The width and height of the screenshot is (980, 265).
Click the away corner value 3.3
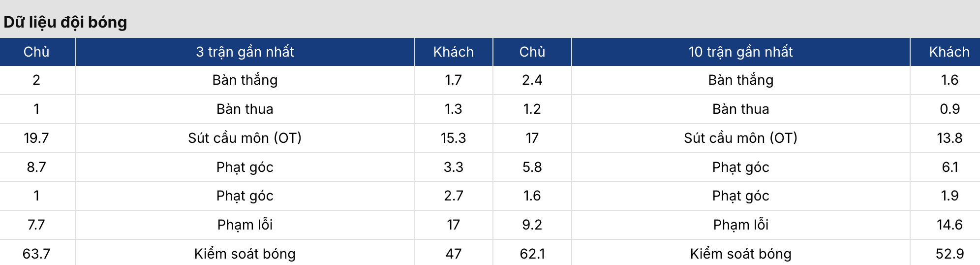453,167
